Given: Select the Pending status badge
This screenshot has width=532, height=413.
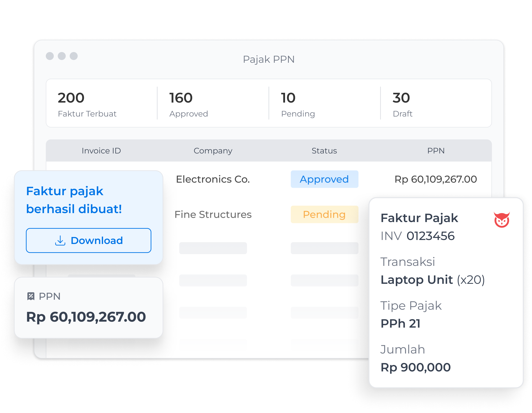Looking at the screenshot, I should tap(324, 214).
